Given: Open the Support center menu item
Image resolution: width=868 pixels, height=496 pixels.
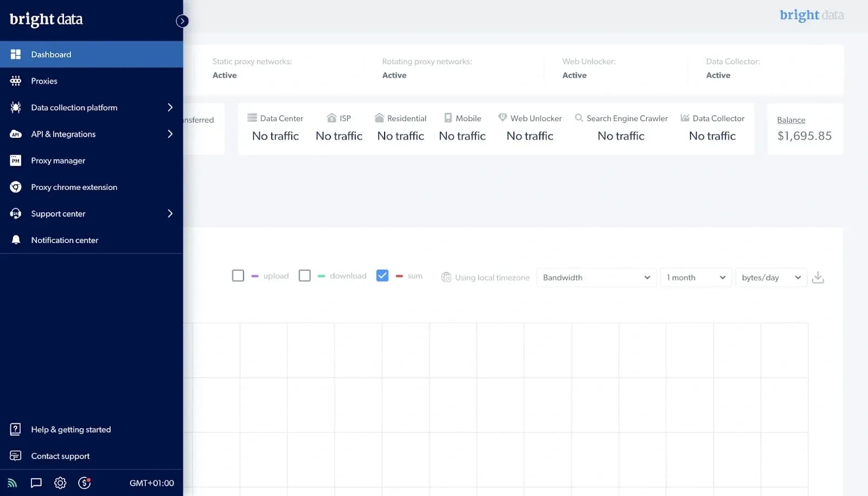Looking at the screenshot, I should pyautogui.click(x=58, y=213).
